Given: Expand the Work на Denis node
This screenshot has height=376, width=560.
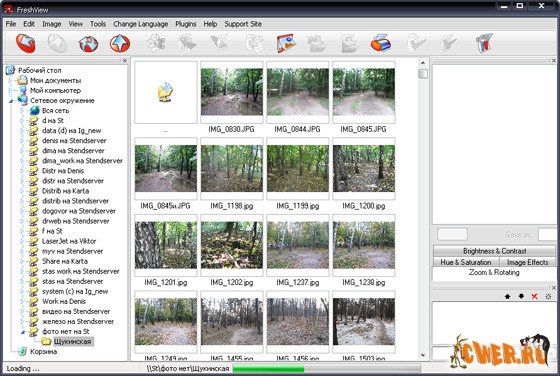Looking at the screenshot, I should [22, 301].
